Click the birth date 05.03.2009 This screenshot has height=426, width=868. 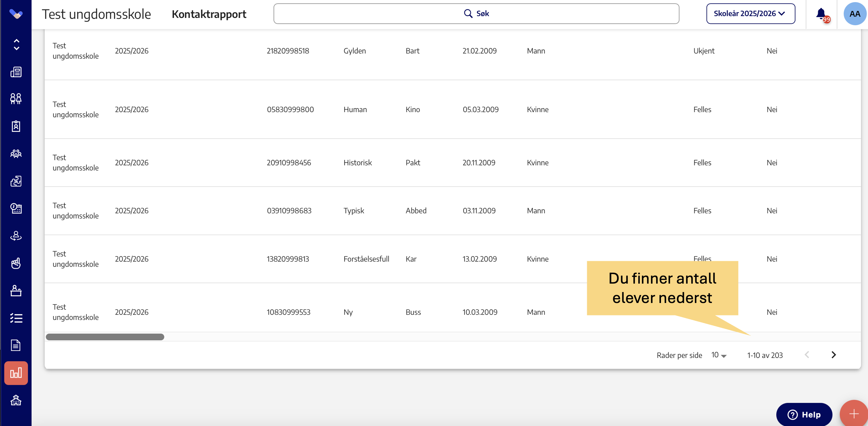click(481, 110)
